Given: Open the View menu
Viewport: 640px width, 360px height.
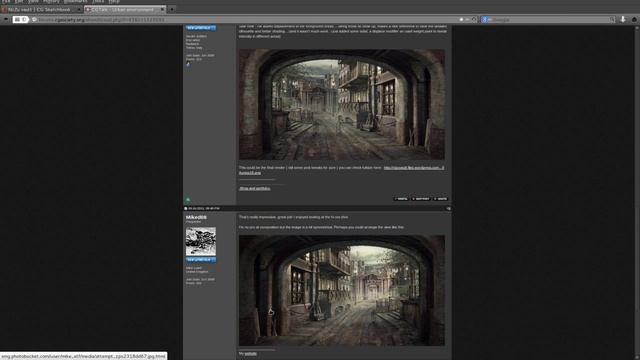Looking at the screenshot, I should pyautogui.click(x=33, y=2).
